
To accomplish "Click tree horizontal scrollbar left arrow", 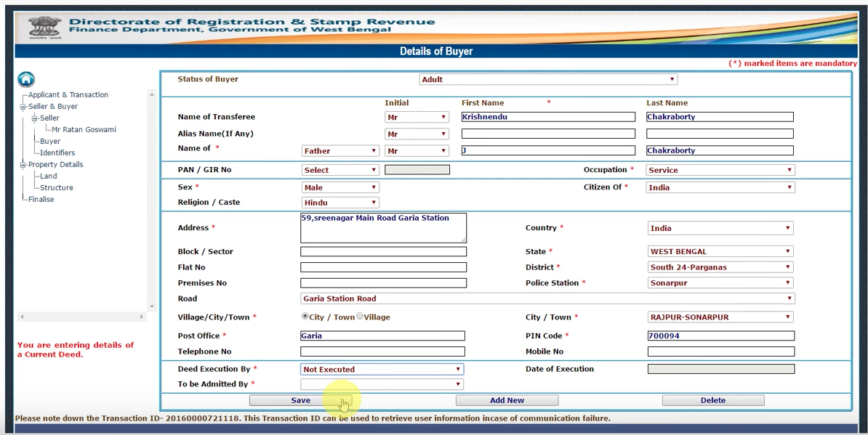I will (x=22, y=317).
